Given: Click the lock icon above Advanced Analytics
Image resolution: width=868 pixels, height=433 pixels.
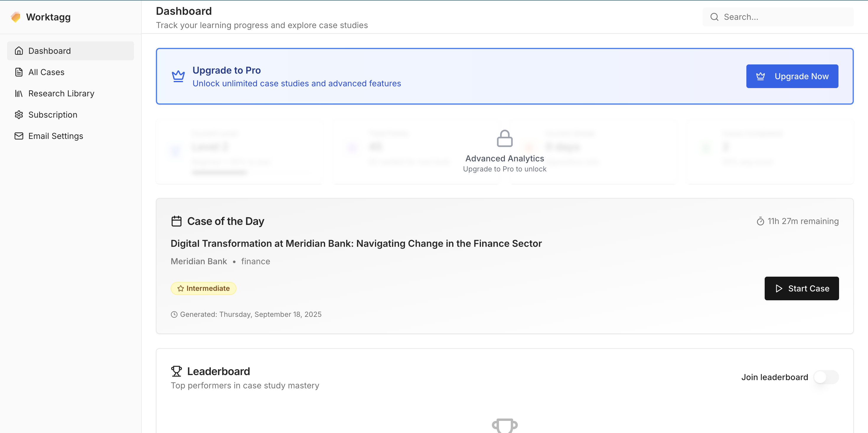Looking at the screenshot, I should (x=505, y=138).
